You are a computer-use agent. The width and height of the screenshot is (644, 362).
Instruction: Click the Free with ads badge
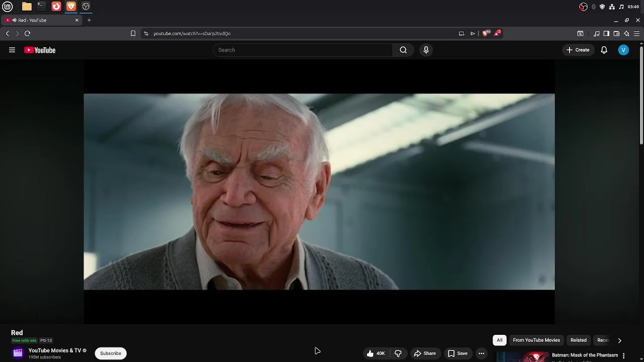(x=24, y=340)
